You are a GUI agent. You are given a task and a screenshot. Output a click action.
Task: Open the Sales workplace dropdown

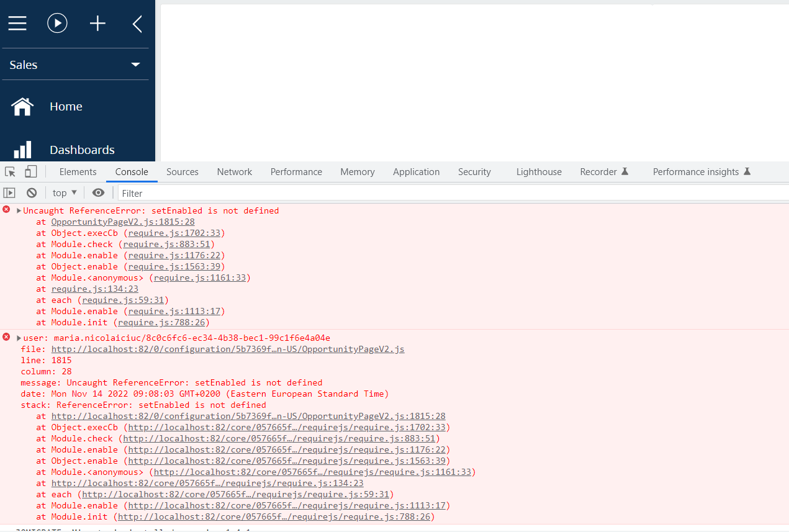[75, 65]
